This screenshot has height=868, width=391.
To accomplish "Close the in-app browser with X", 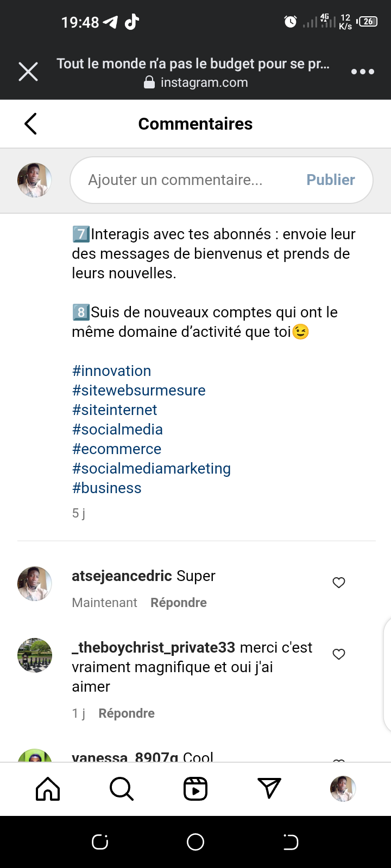I will [28, 72].
